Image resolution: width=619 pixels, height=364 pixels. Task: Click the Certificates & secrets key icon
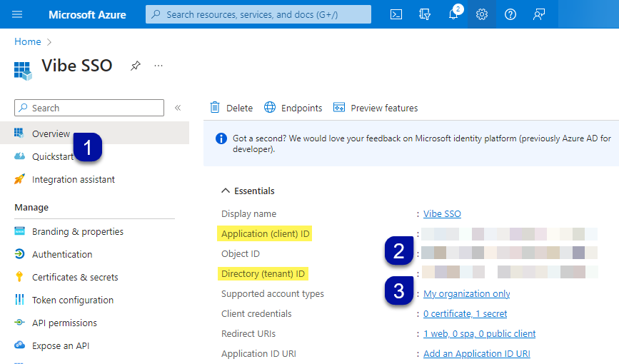coord(19,277)
